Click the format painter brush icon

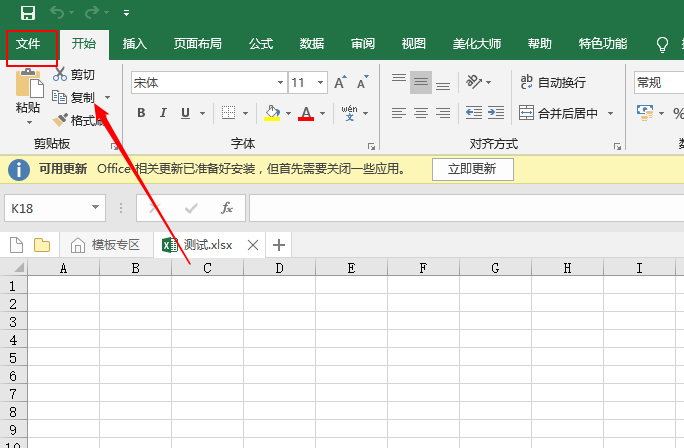pos(60,120)
